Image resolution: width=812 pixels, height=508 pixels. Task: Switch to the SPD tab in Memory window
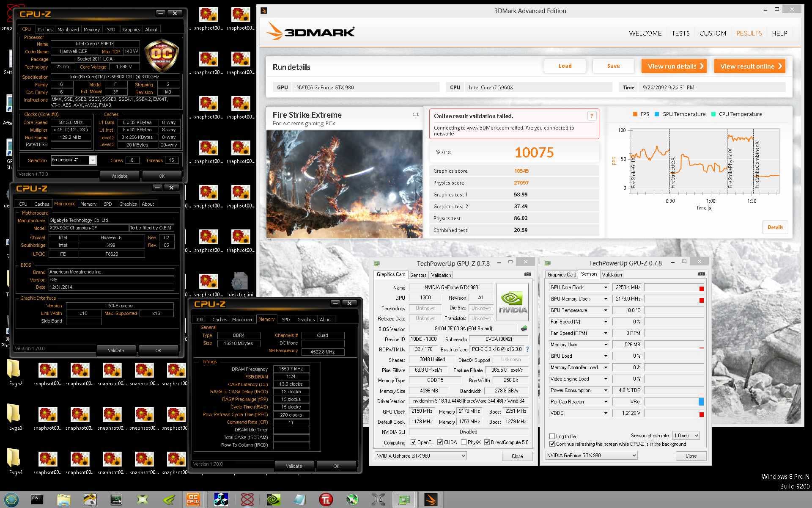pos(286,320)
